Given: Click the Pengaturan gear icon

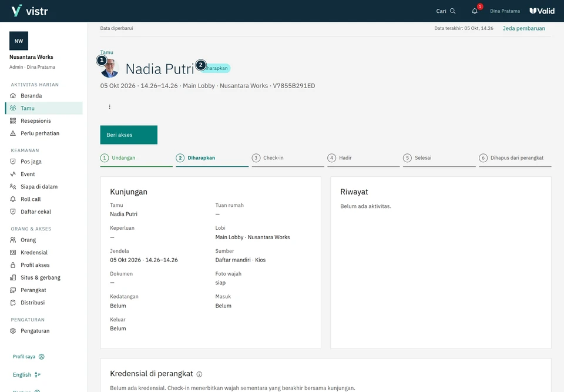Looking at the screenshot, I should coord(13,331).
